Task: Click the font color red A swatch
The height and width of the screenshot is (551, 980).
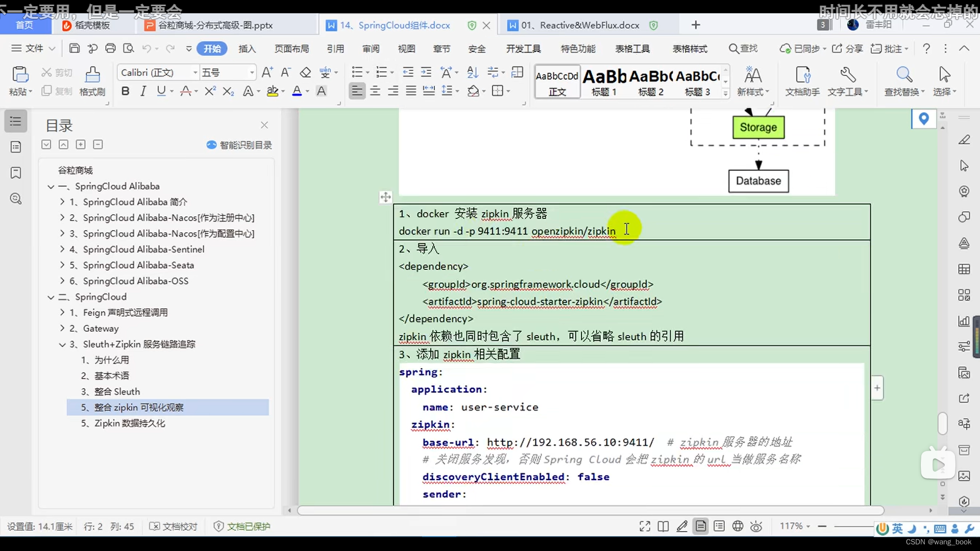Action: click(x=297, y=91)
